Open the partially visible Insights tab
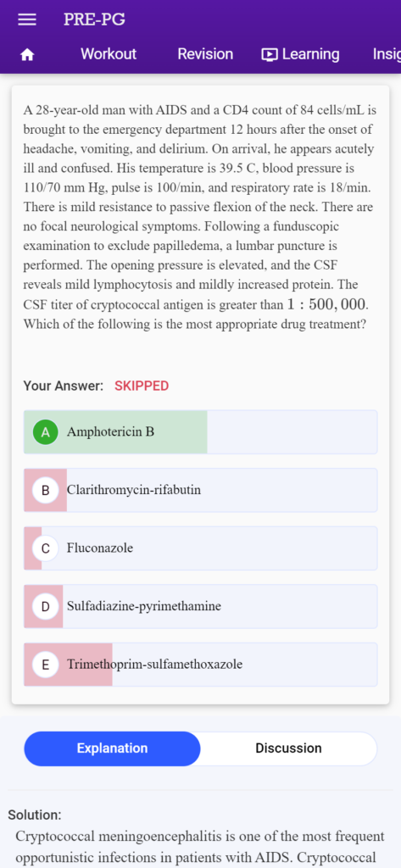 [387, 54]
